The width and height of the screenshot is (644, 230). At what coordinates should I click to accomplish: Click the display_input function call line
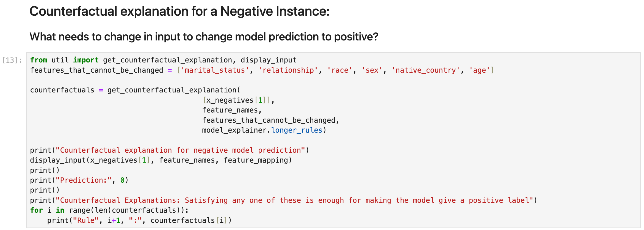click(161, 160)
